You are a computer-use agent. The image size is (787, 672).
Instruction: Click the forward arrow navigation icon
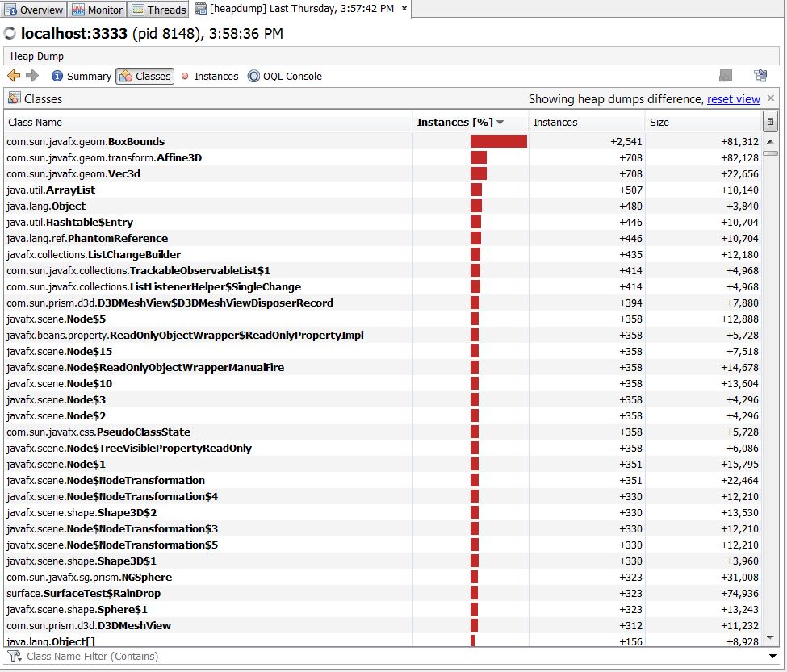tap(32, 76)
